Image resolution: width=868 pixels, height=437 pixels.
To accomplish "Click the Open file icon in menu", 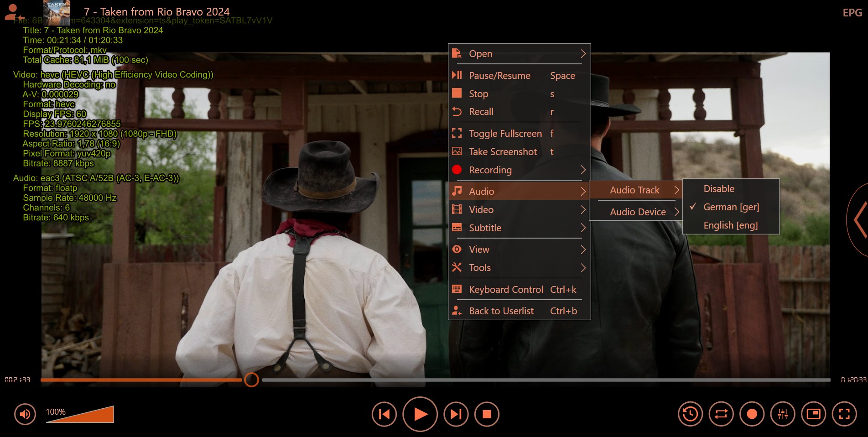I will point(457,53).
